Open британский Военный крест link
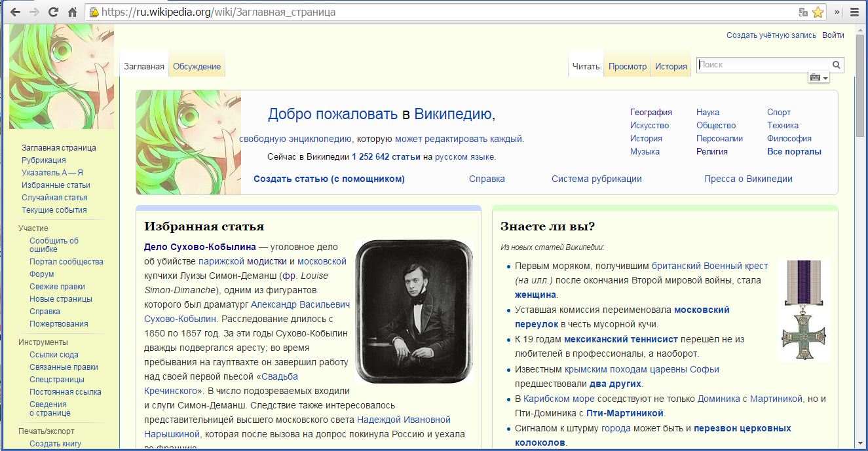The width and height of the screenshot is (868, 451). point(709,266)
